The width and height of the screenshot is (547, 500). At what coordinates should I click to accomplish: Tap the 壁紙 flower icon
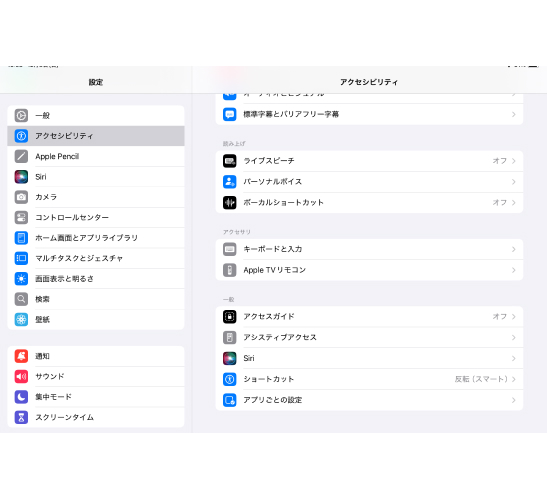[x=21, y=320]
